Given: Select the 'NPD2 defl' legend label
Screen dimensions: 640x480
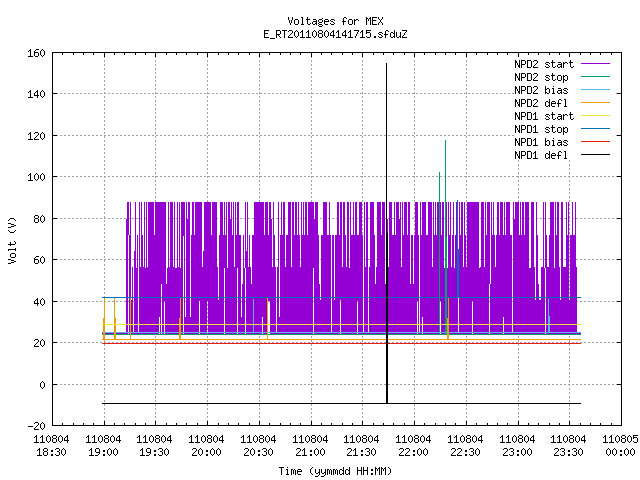Looking at the screenshot, I should click(x=541, y=103).
